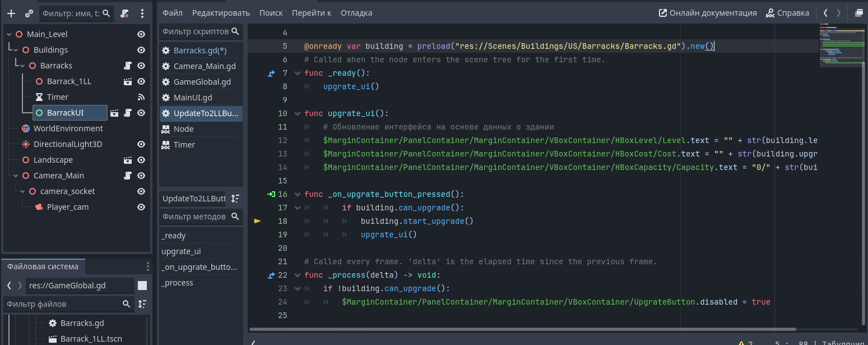Viewport: 868px width, 345px height.
Task: Toggle visibility of Main_Level root node
Action: tap(141, 34)
